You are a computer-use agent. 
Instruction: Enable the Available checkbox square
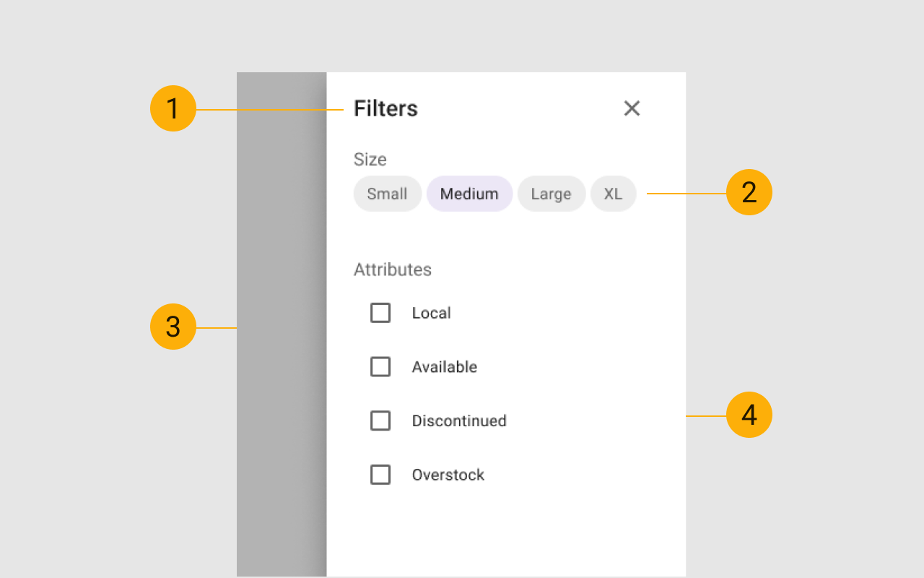pyautogui.click(x=380, y=367)
